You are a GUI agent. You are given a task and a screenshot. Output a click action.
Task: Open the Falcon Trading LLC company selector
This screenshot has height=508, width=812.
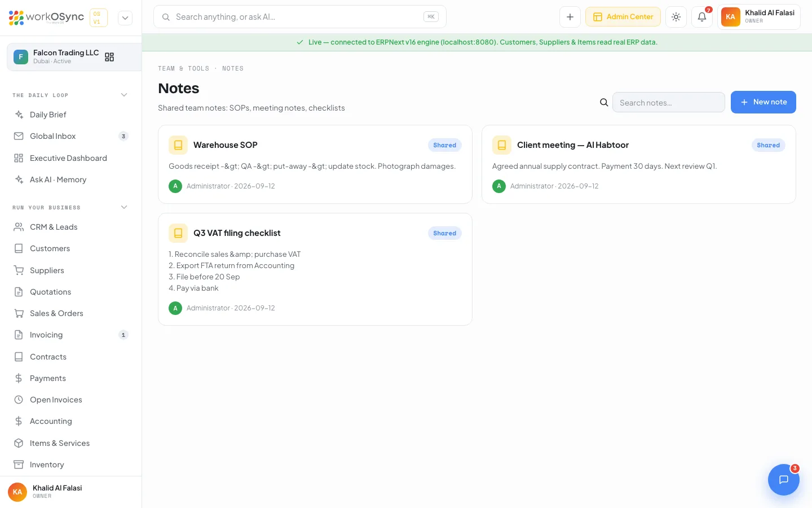point(74,57)
